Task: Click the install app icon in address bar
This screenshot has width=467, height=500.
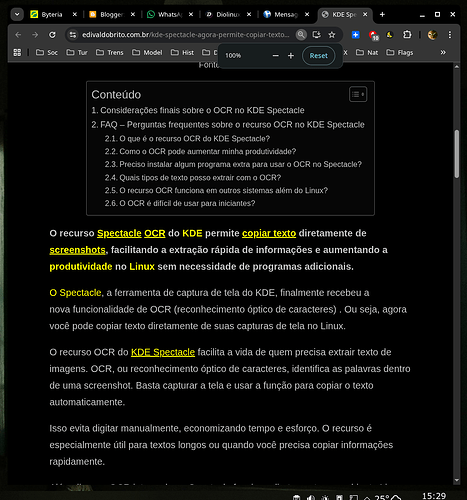Action: pos(316,35)
